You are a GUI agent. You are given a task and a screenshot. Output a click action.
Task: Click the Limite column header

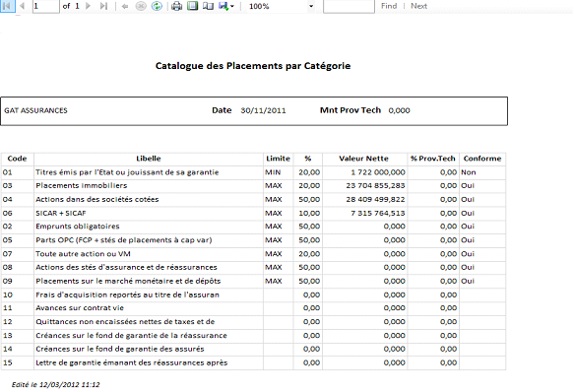click(278, 159)
